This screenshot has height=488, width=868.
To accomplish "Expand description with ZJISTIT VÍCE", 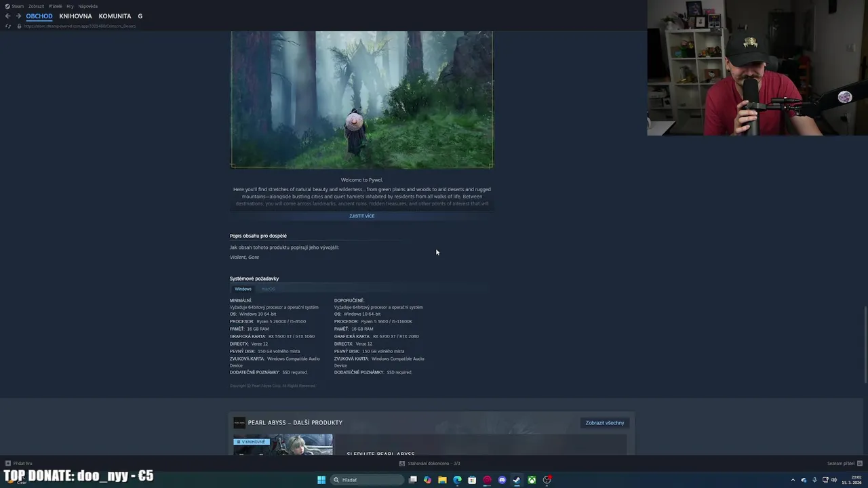I will (x=361, y=216).
